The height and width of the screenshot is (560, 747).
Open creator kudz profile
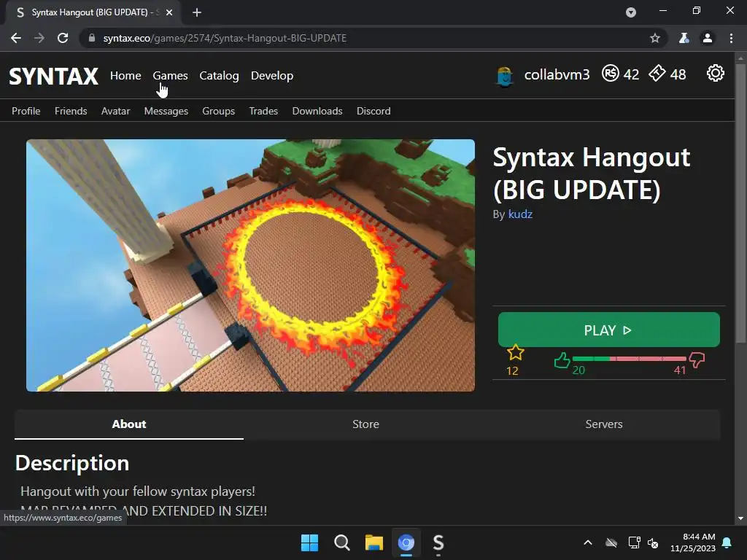(x=519, y=214)
